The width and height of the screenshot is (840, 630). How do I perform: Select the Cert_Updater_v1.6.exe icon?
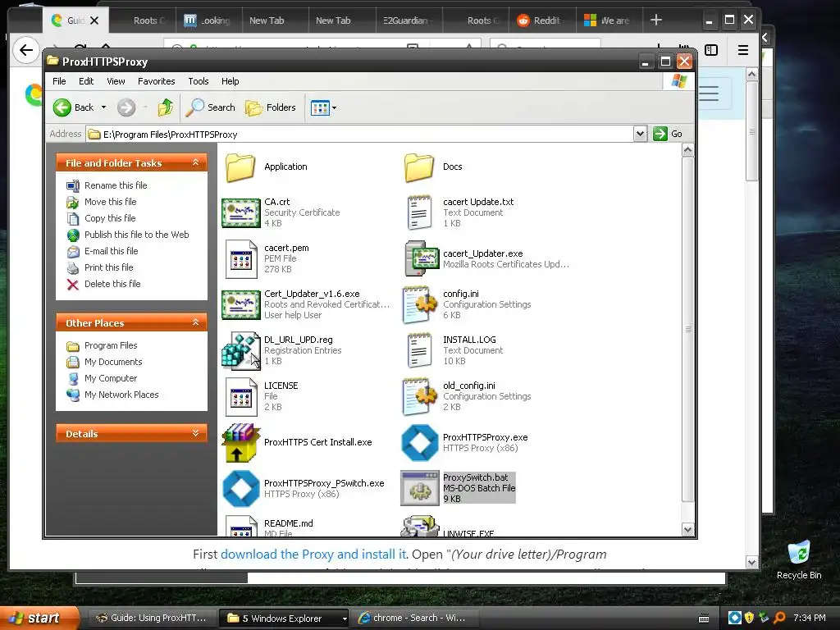pos(241,304)
